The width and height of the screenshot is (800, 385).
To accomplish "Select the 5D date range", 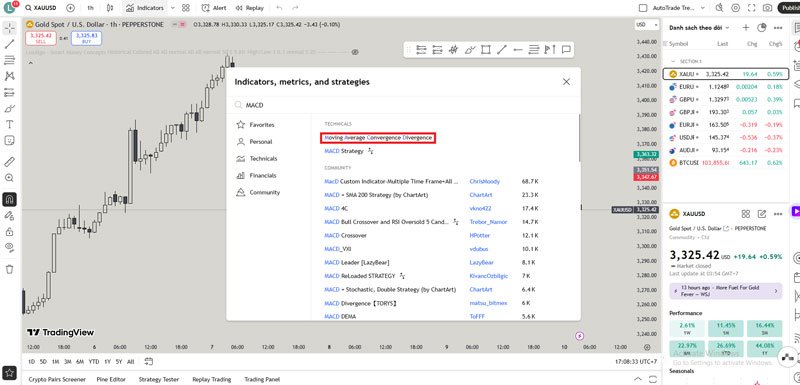I will point(43,362).
